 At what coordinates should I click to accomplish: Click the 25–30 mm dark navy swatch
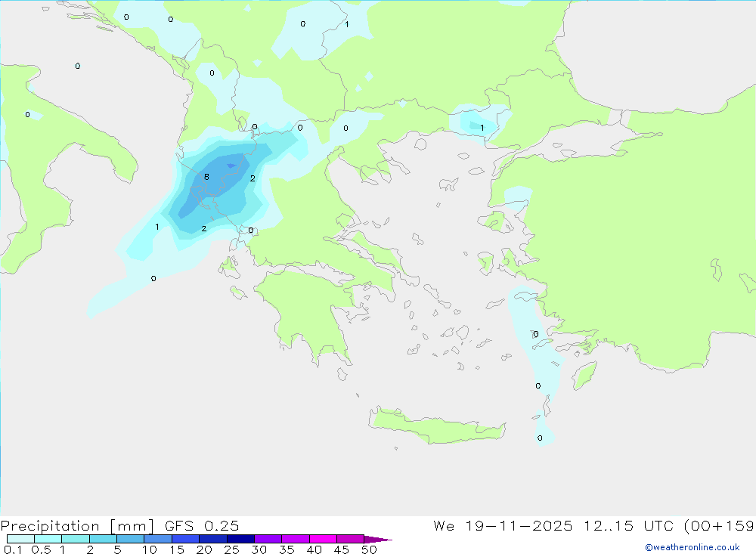240,539
